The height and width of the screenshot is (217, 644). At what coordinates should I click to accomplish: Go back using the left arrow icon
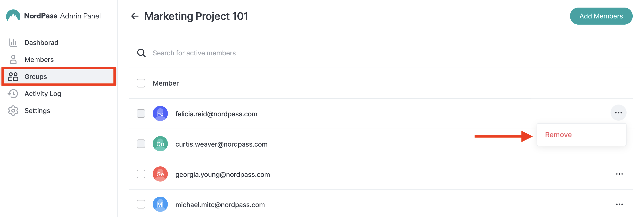point(135,16)
